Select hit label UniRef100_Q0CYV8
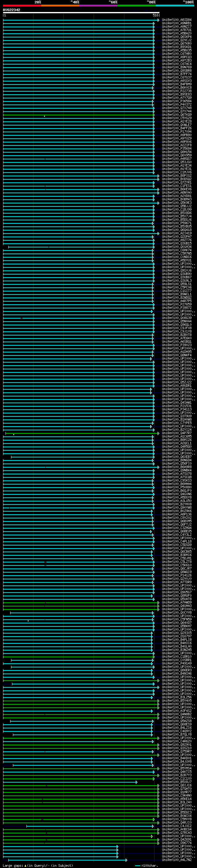This screenshot has width=197, height=868. (x=177, y=612)
